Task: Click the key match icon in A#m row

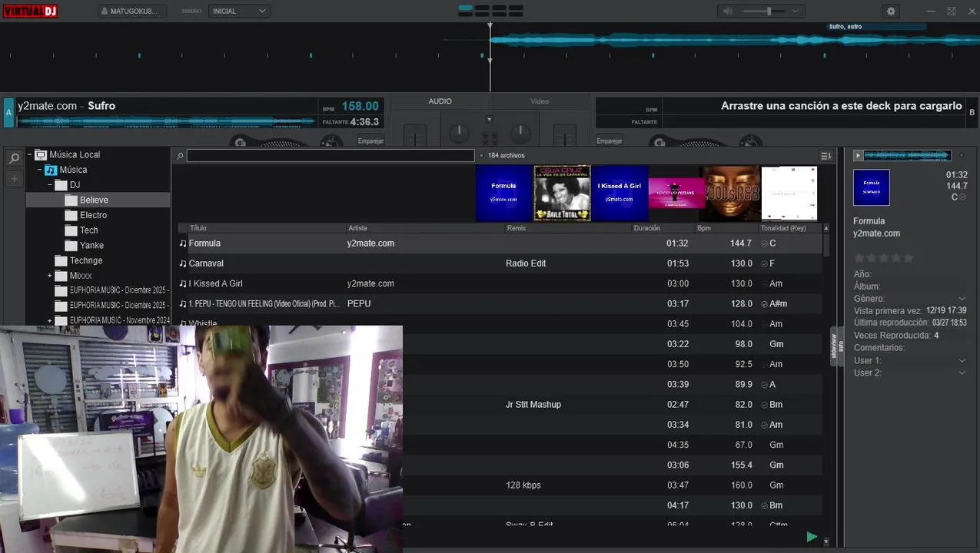Action: click(x=764, y=304)
